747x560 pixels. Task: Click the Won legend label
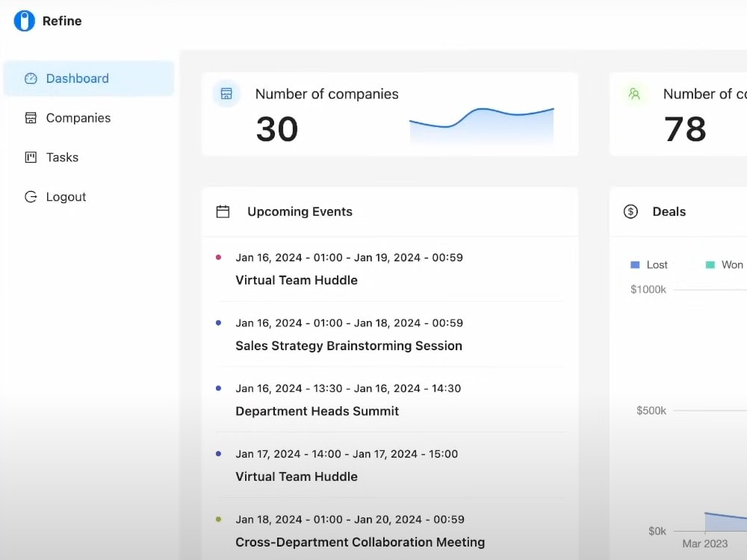coord(732,265)
